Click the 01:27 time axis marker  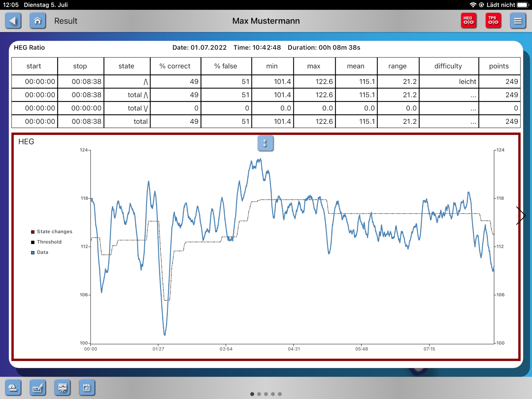coord(158,349)
